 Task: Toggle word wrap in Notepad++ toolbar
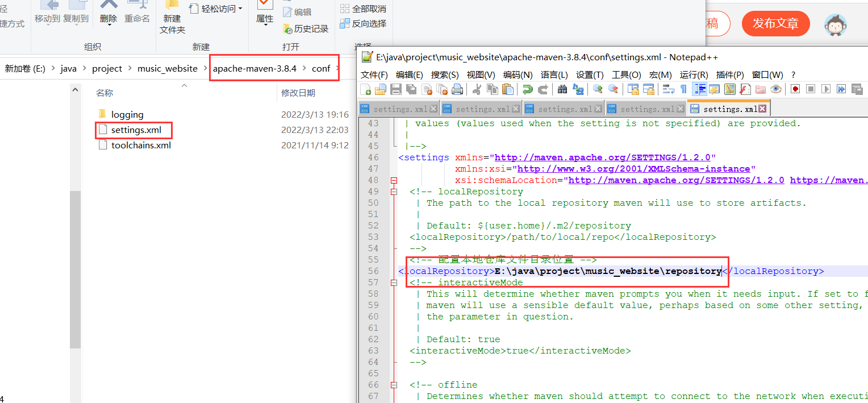coord(669,89)
